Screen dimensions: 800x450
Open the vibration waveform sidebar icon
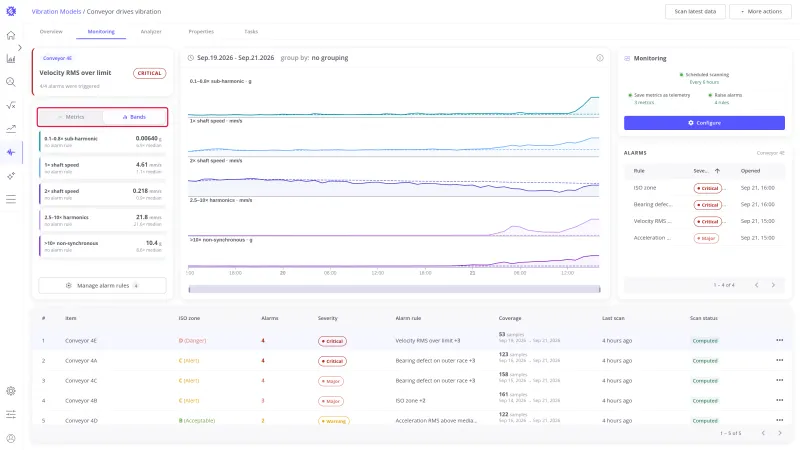11,152
